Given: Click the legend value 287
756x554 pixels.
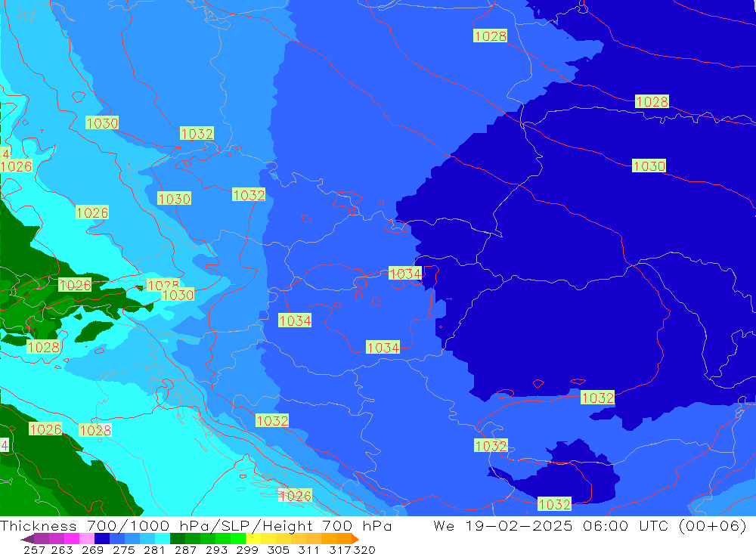Looking at the screenshot, I should (185, 549).
